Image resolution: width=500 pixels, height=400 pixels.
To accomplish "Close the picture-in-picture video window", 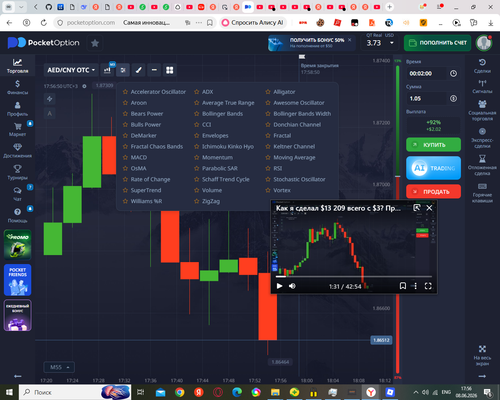I will [x=429, y=208].
